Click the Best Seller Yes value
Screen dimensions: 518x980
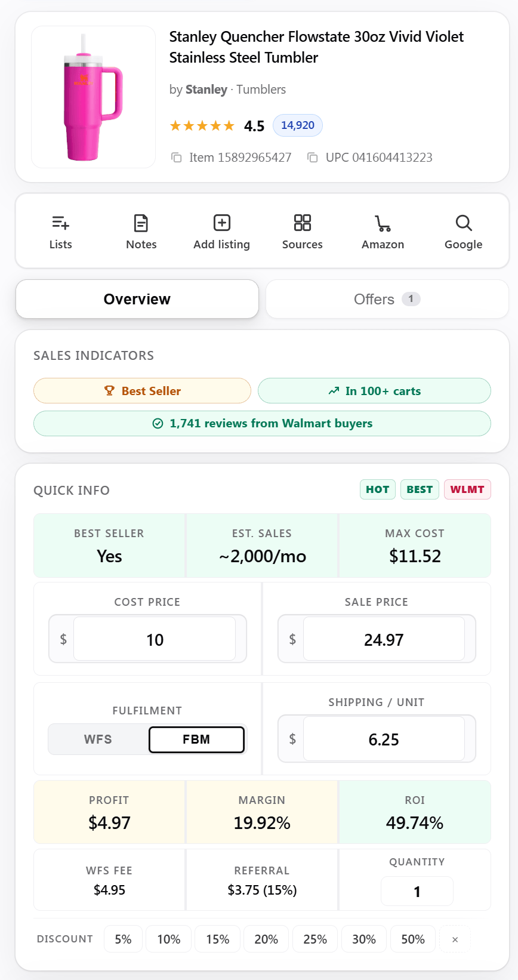tap(109, 556)
